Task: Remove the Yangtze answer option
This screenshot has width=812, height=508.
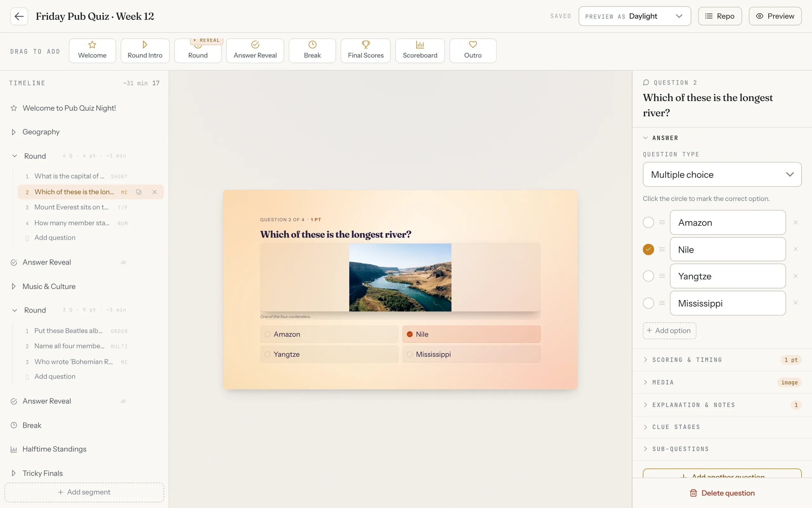Action: [796, 276]
